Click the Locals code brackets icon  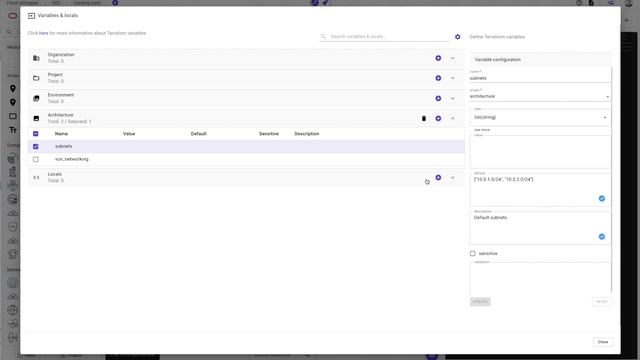pos(36,178)
